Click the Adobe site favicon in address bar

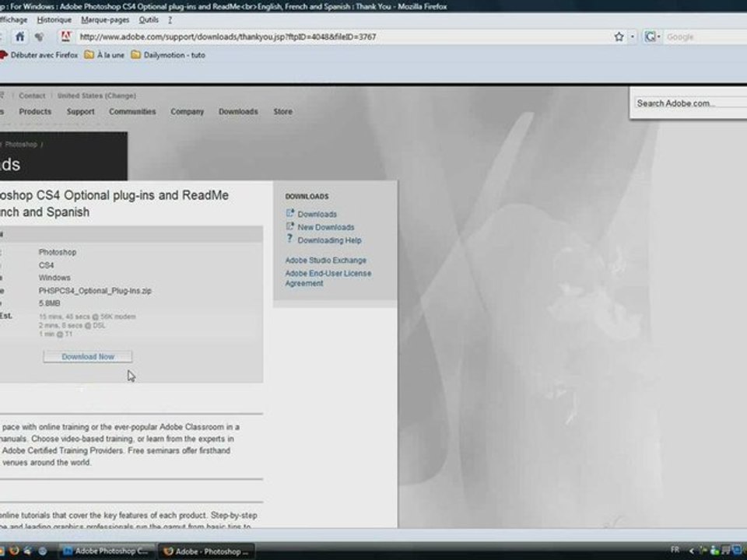[x=65, y=37]
